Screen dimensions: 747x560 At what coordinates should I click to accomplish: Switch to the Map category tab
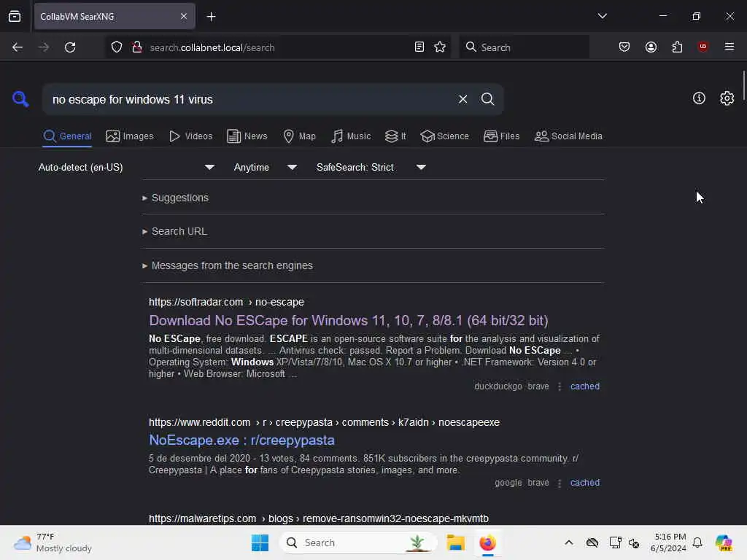tap(300, 136)
